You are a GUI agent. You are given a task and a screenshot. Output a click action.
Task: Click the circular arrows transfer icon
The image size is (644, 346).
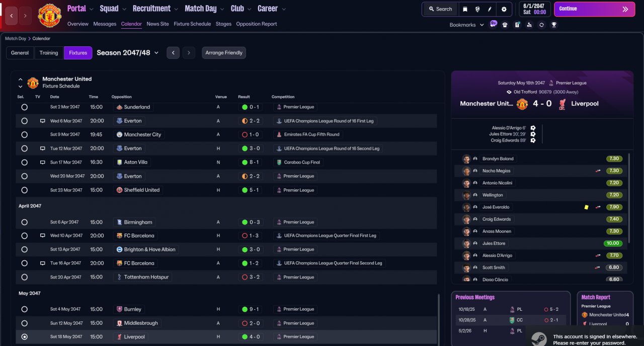(x=541, y=25)
